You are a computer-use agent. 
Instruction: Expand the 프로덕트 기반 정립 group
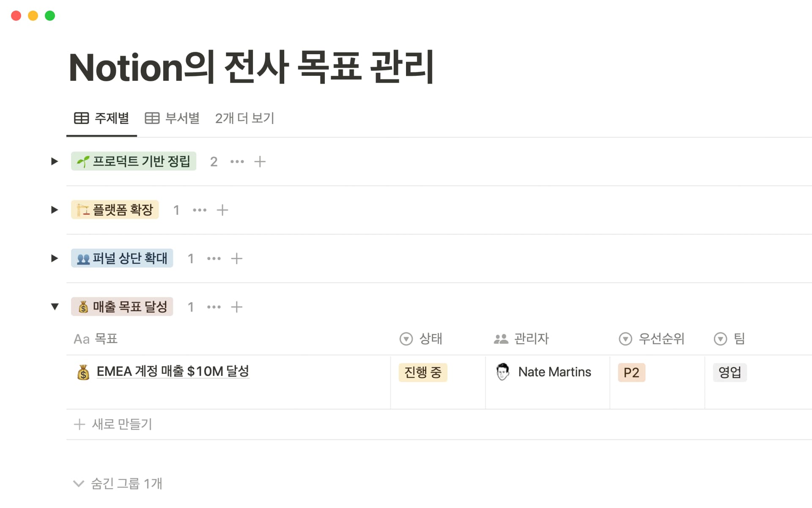[55, 161]
